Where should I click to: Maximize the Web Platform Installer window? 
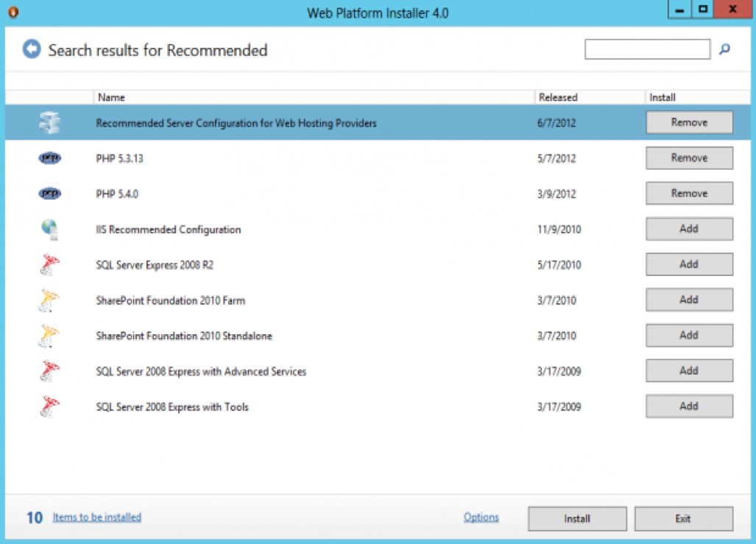pyautogui.click(x=703, y=9)
